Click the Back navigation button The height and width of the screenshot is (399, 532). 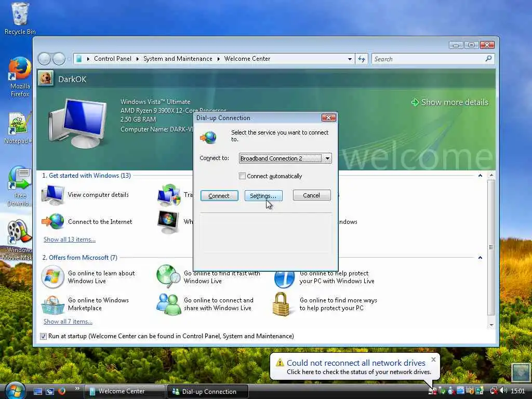pyautogui.click(x=45, y=59)
